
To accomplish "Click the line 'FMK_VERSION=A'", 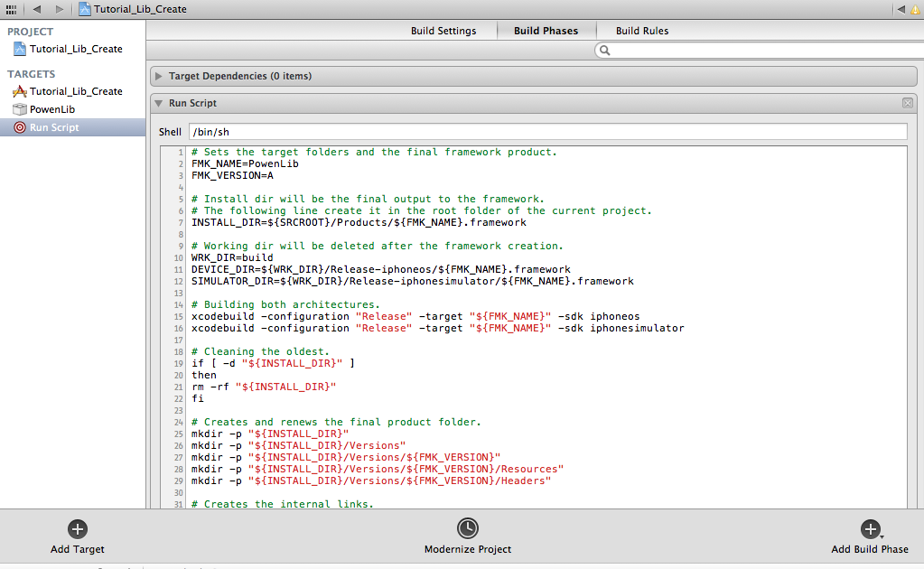I will click(x=232, y=175).
